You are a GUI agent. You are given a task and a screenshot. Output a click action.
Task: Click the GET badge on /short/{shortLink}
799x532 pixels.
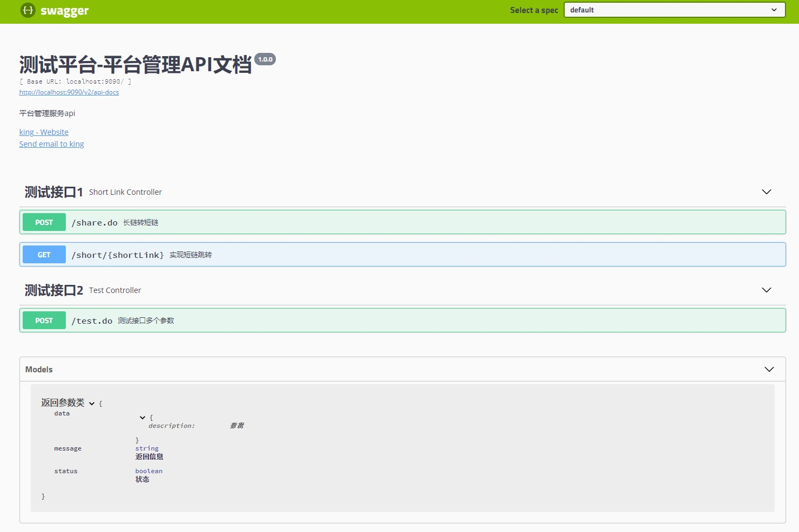coord(44,254)
